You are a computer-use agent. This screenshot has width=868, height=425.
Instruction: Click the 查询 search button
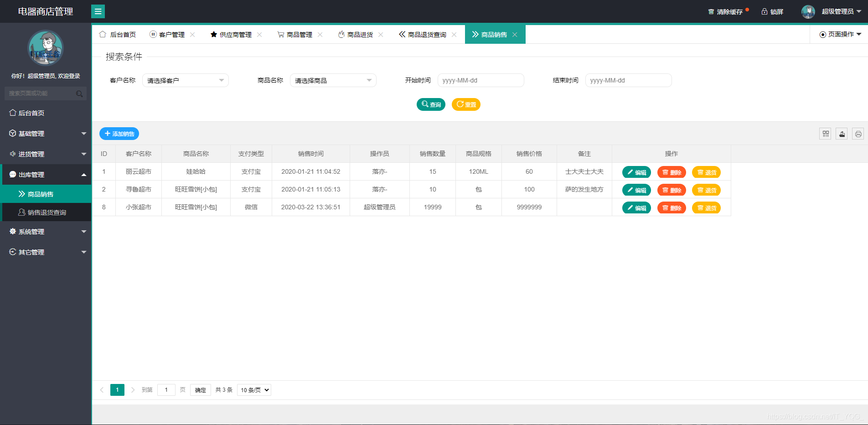tap(430, 104)
